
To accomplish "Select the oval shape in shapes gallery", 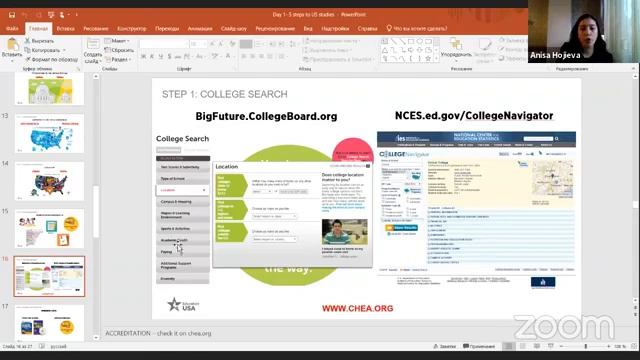I will tap(419, 41).
